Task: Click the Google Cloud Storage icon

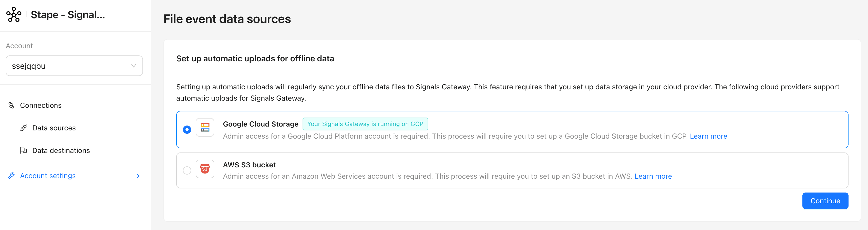Action: [x=205, y=127]
